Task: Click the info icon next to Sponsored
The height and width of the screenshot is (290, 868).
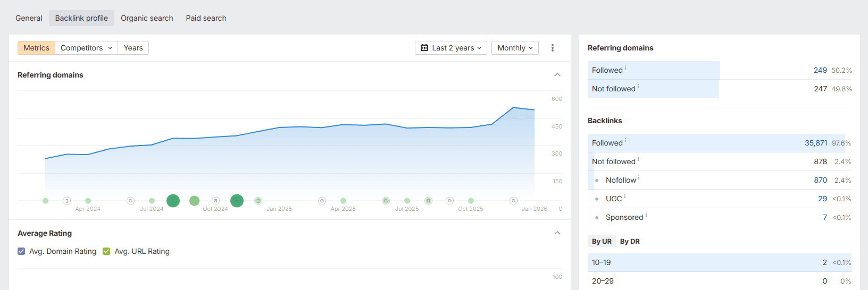Action: pyautogui.click(x=646, y=215)
